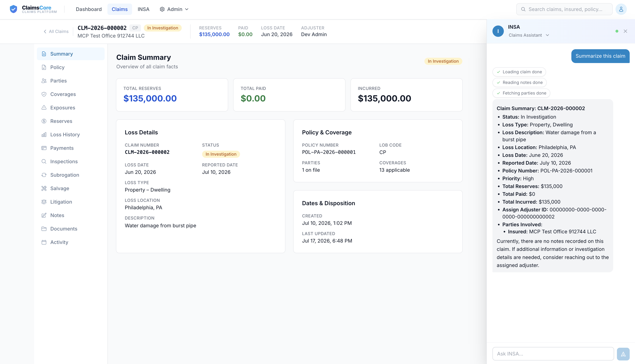Click the Incurred amount card

(406, 95)
